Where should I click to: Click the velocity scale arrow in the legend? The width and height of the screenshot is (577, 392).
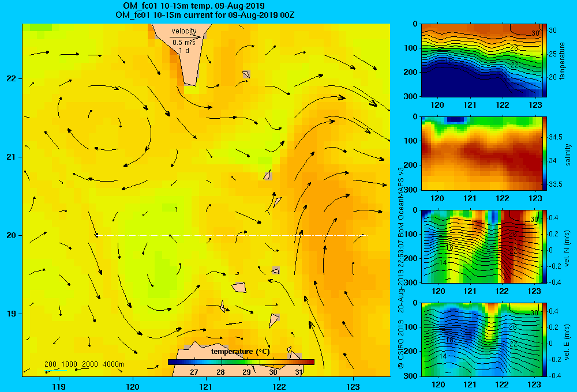185,37
